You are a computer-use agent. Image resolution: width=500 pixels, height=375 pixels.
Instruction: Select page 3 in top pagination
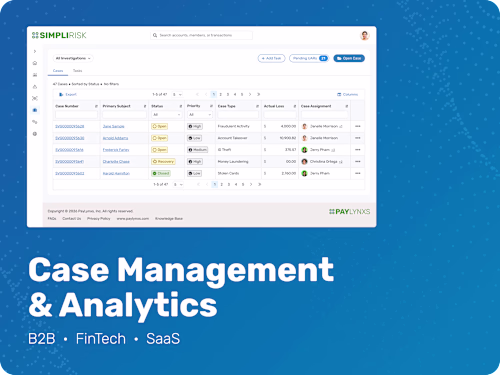pos(228,94)
